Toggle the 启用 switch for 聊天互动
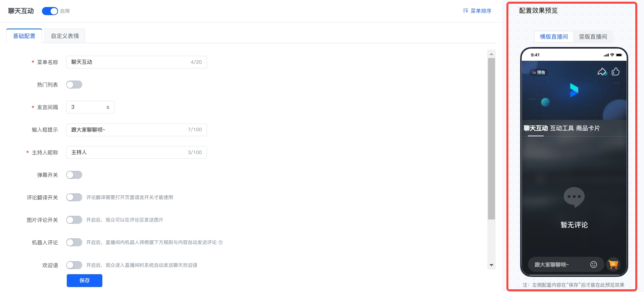This screenshot has height=292, width=644. (50, 11)
